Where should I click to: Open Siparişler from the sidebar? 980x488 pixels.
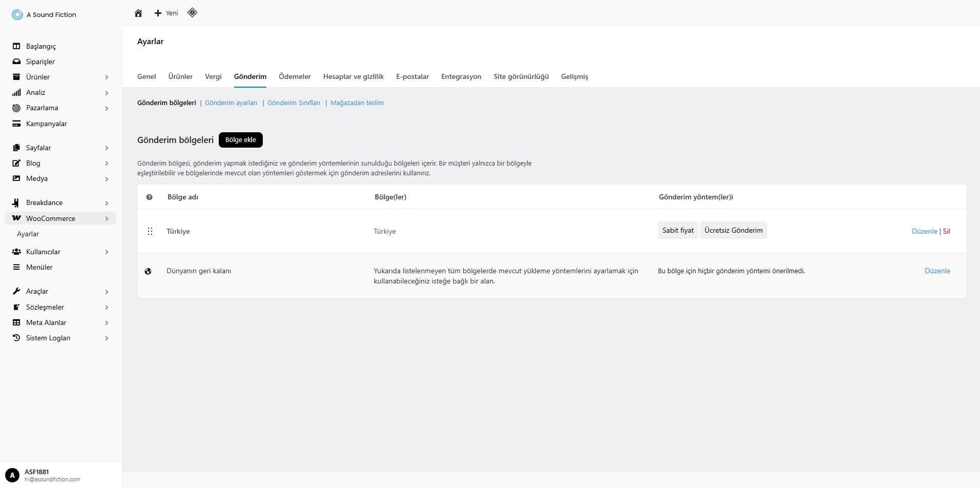40,62
